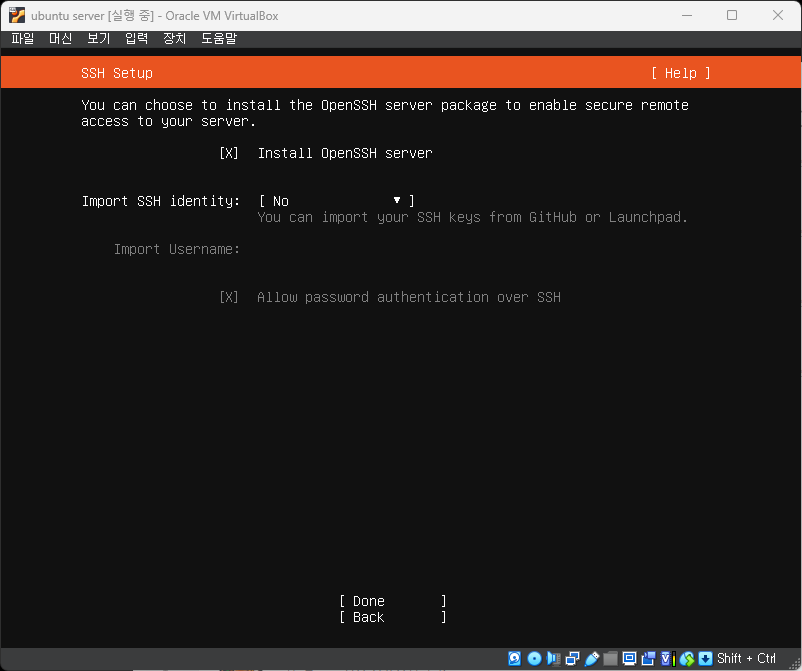Toggle Install OpenSSH server checkbox

tap(229, 153)
